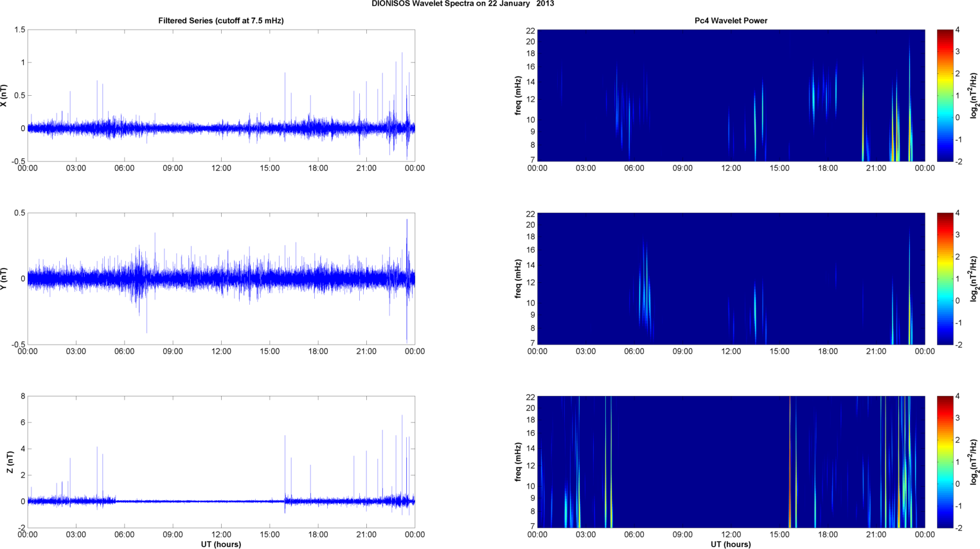Click the colorbar beside the top spectrogram

coord(945,96)
